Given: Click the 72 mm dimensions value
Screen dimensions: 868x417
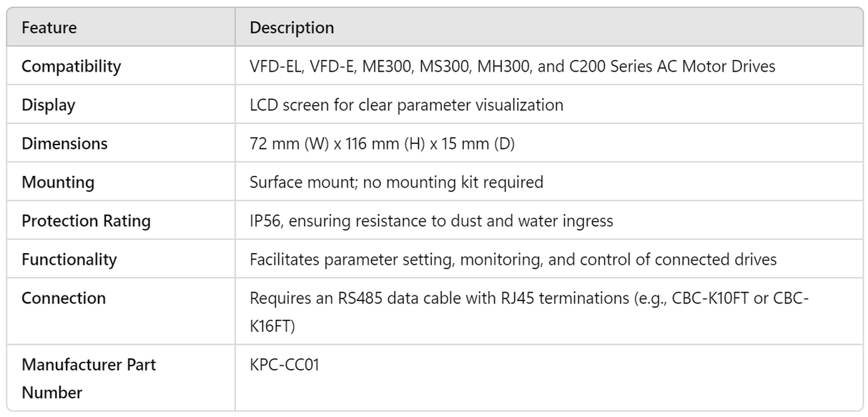Looking at the screenshot, I should tap(382, 144).
